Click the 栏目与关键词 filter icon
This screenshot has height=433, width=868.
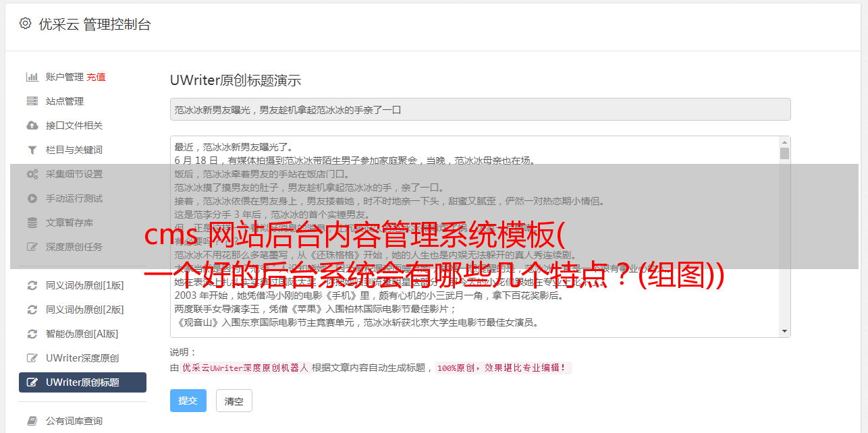(32, 150)
